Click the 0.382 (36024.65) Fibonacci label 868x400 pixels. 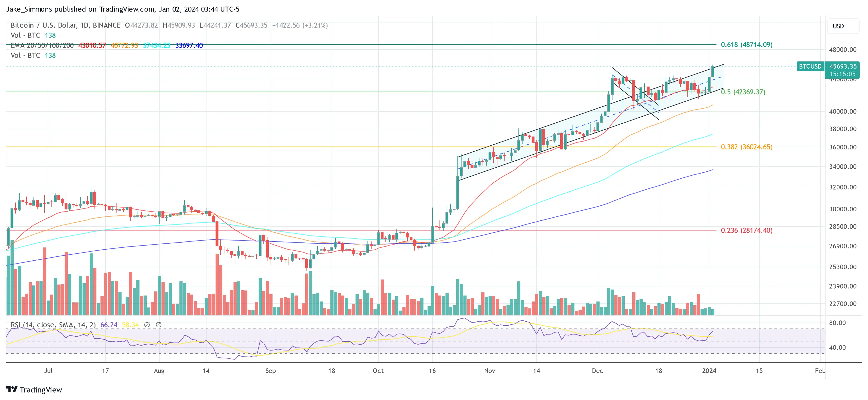(x=746, y=147)
